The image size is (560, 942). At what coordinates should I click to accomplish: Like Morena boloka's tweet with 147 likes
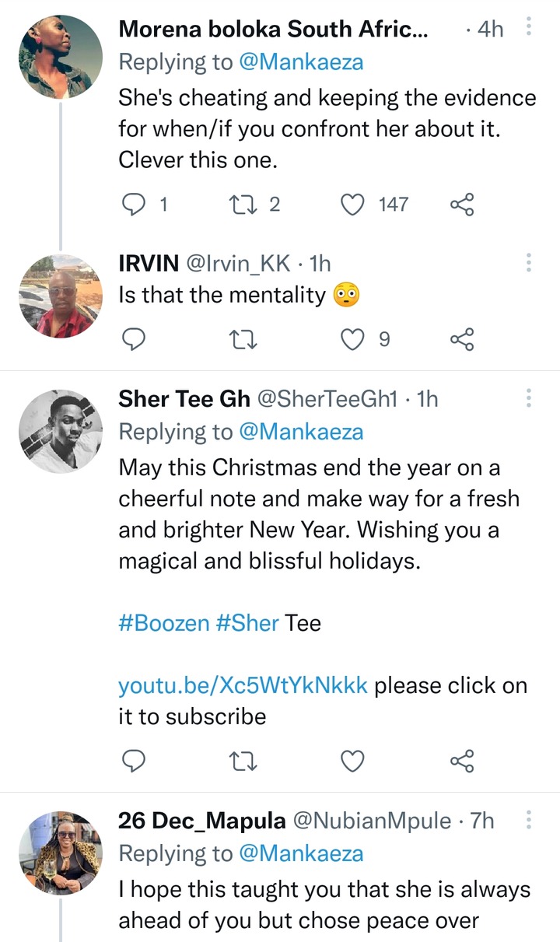pyautogui.click(x=354, y=205)
